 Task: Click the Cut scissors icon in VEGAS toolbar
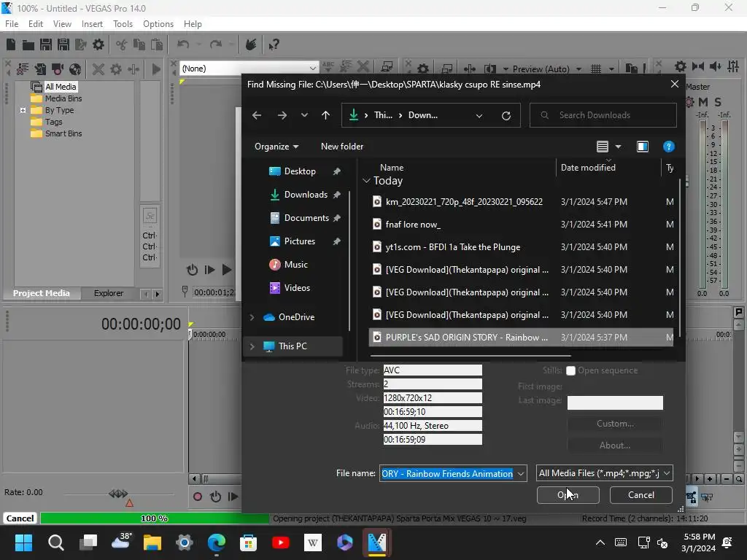coord(122,44)
